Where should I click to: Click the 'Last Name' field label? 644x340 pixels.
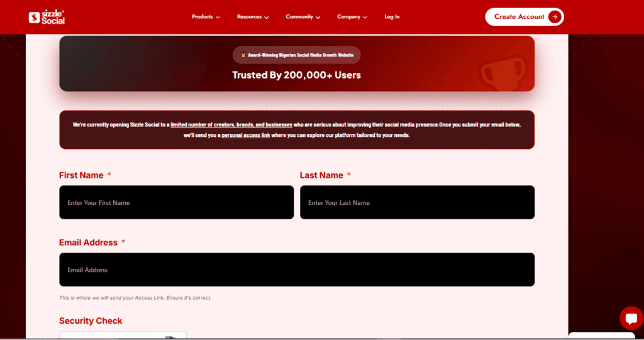click(x=321, y=175)
